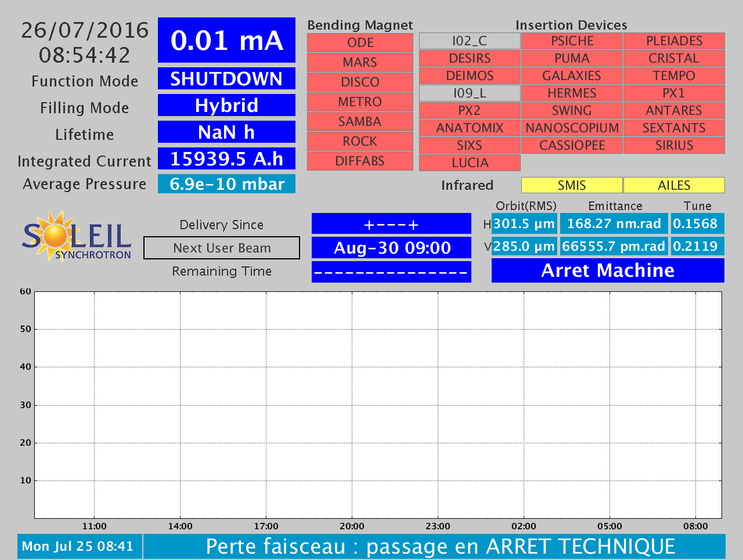Select the PUMA beamline box
This screenshot has width=743, height=560.
tap(572, 59)
